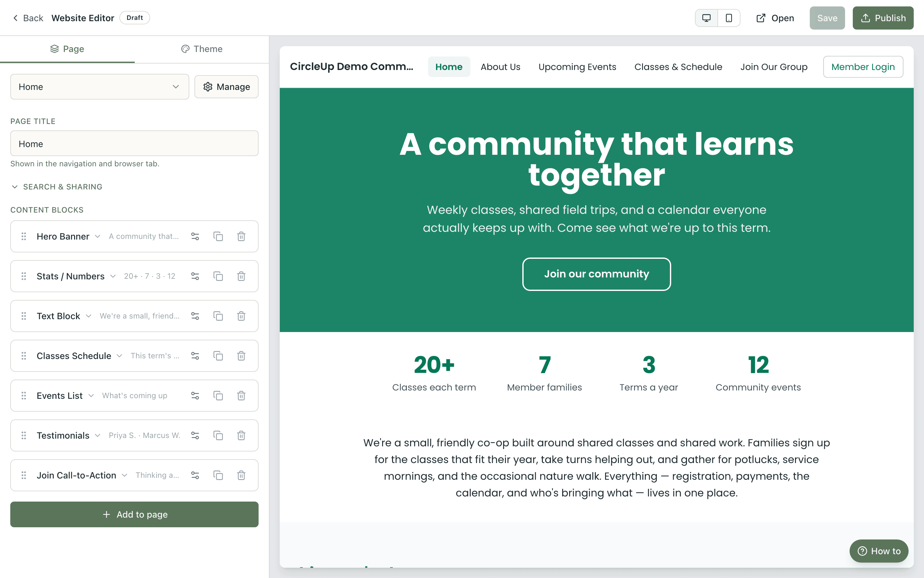Delete the Text Block
924x578 pixels.
click(x=241, y=316)
